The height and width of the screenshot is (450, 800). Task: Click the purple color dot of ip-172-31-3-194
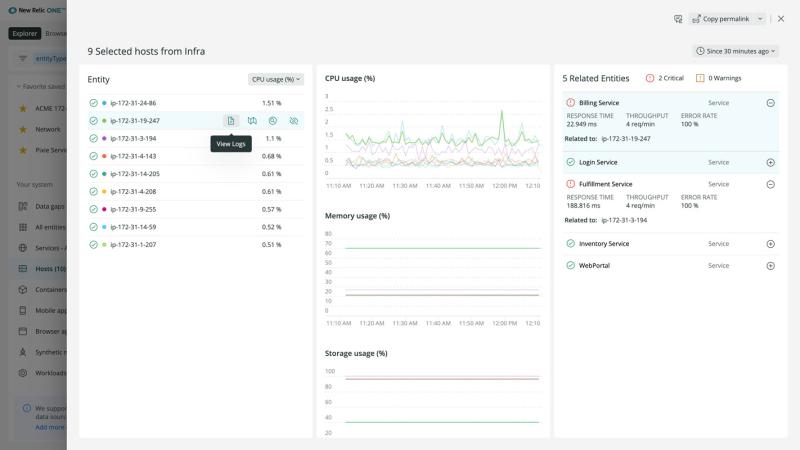coord(104,138)
